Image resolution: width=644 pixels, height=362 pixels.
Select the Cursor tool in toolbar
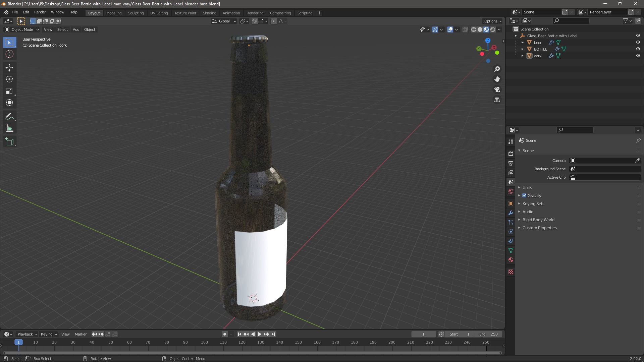point(9,54)
